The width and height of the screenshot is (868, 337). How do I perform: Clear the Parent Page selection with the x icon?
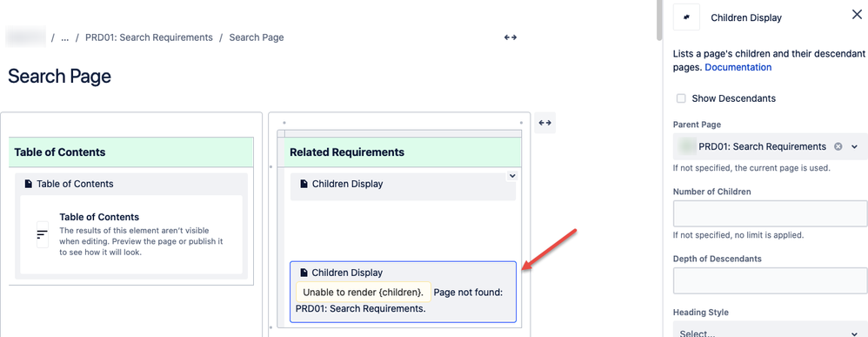[x=838, y=147]
